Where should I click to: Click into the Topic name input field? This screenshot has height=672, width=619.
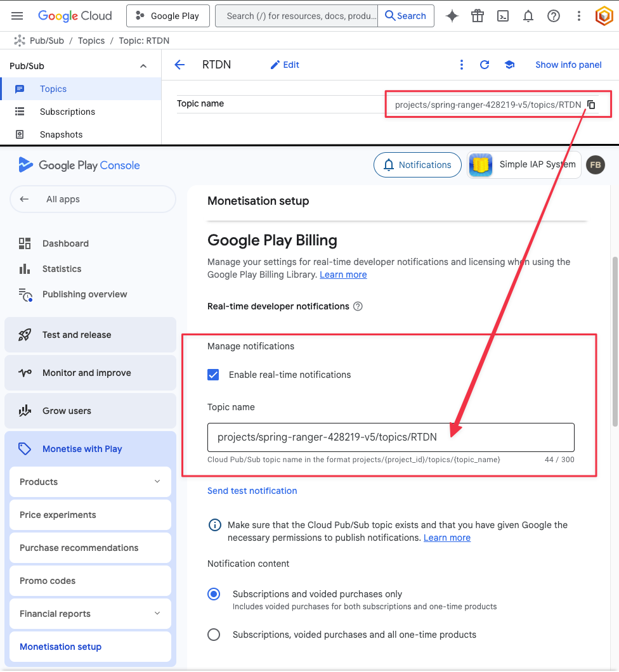390,437
